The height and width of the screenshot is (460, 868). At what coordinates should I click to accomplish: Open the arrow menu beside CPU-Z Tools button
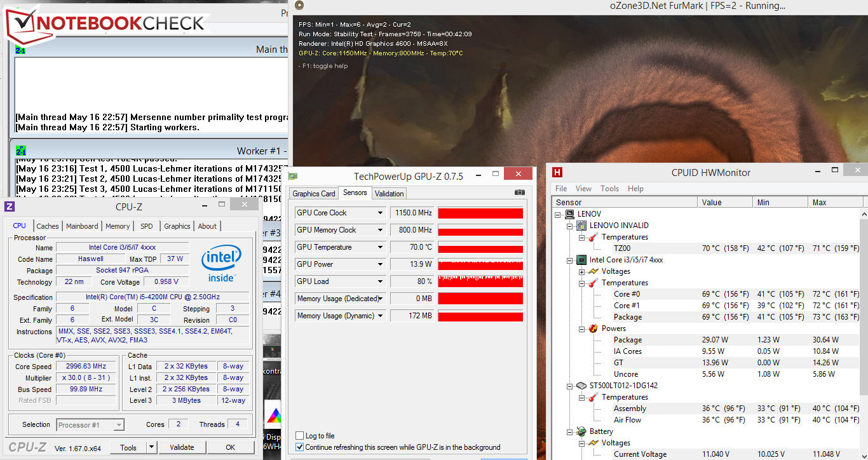coord(151,447)
